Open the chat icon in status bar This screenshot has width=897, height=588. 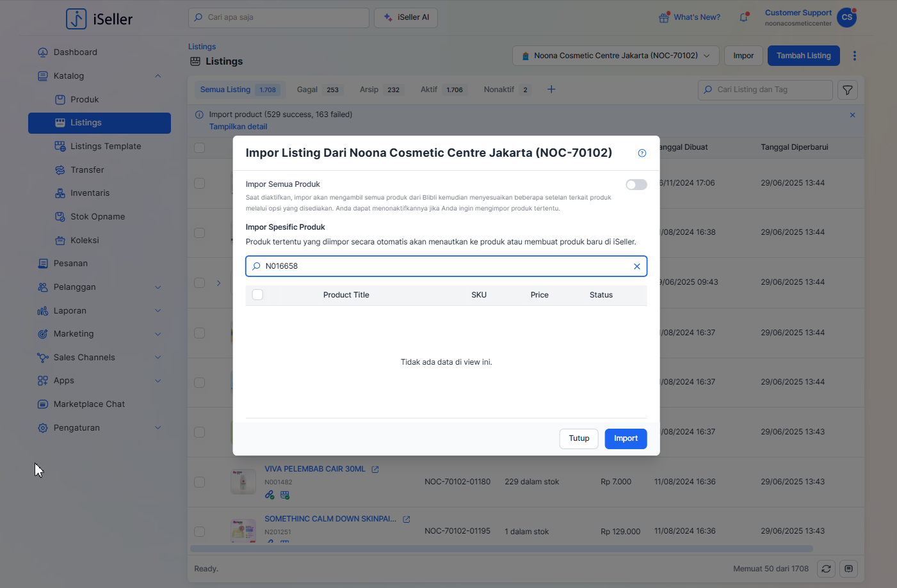[848, 569]
